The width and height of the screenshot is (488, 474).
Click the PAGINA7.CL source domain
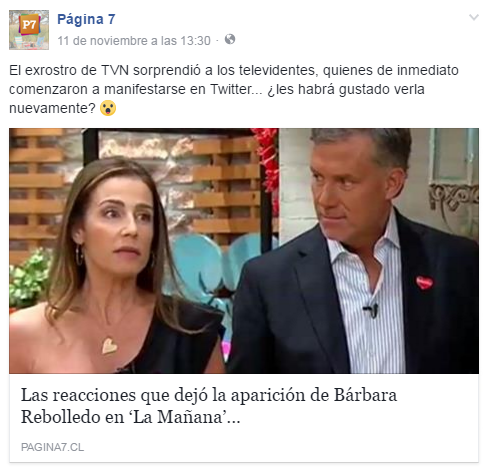coord(52,447)
